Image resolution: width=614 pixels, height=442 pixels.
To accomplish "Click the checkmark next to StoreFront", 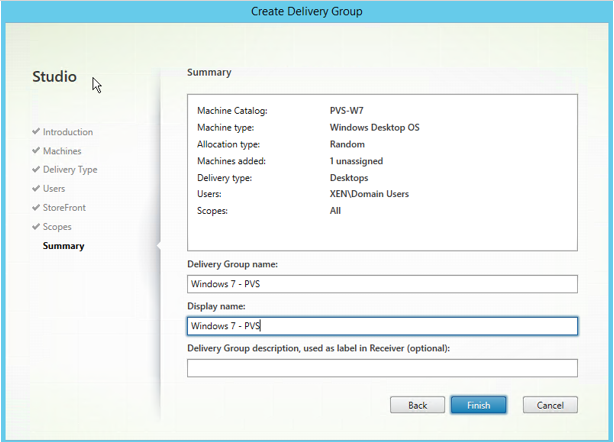I will pos(36,208).
